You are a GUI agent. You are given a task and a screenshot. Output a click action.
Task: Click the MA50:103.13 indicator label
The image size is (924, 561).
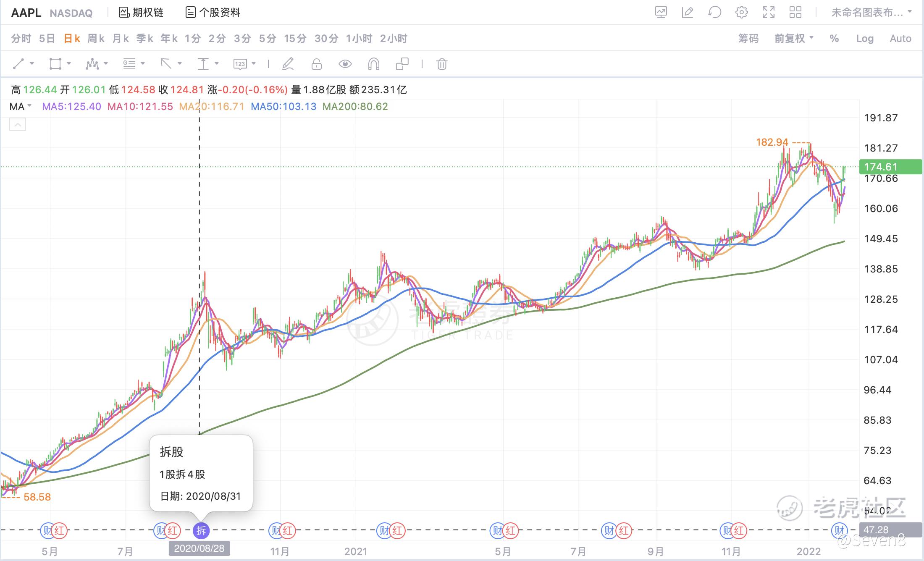283,106
